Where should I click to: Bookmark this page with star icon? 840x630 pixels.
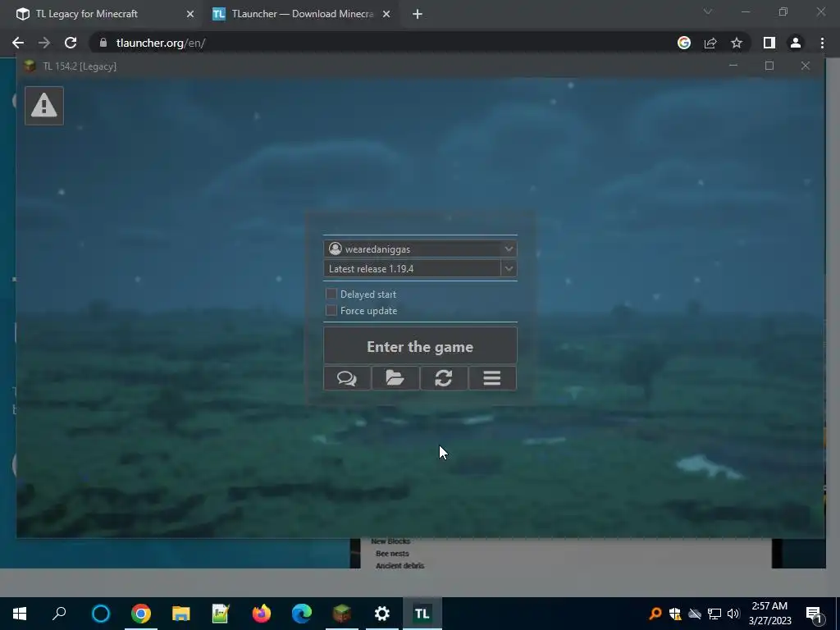coord(737,43)
